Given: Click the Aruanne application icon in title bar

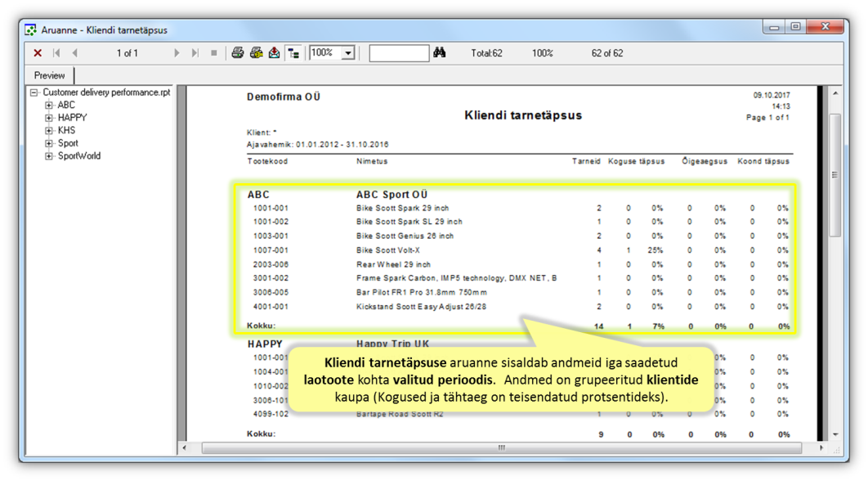Looking at the screenshot, I should pos(31,30).
